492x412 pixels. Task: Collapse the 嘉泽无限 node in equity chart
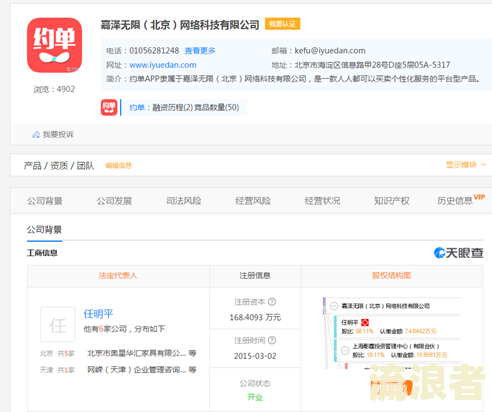click(x=334, y=306)
